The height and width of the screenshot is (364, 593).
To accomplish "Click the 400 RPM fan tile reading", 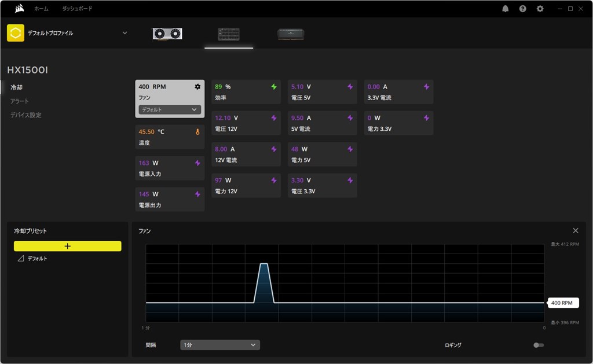I will pos(152,87).
